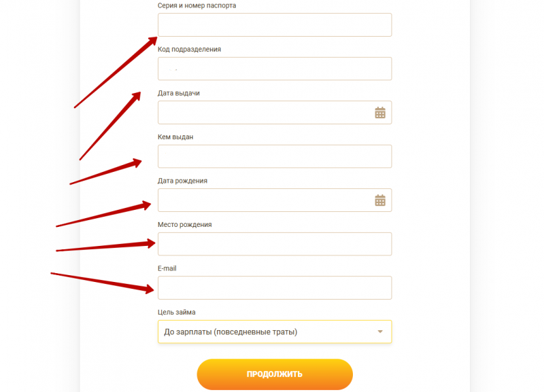Click the Серия и номер паспорта field
Image resolution: width=544 pixels, height=392 pixels.
pos(274,25)
